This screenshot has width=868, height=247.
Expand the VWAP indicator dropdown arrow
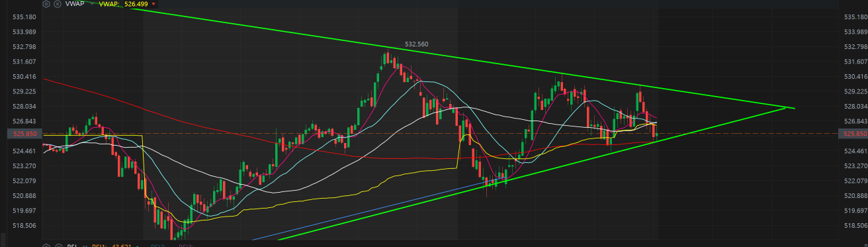click(x=91, y=3)
